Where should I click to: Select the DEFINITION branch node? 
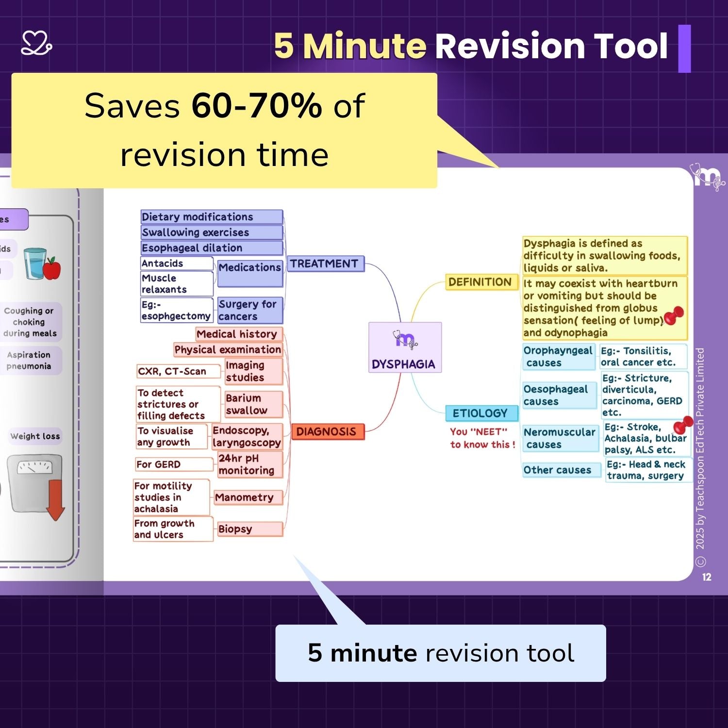pos(480,282)
